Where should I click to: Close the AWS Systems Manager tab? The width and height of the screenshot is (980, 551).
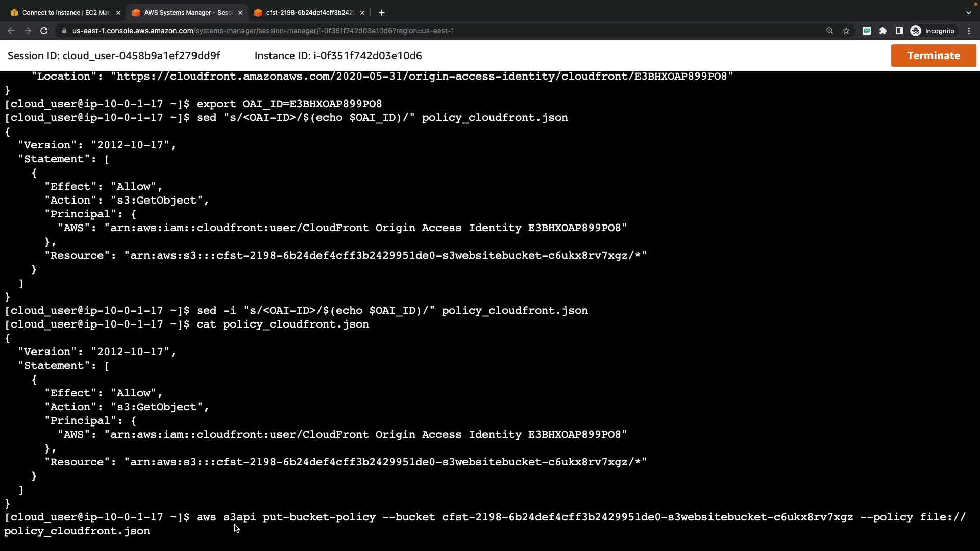(x=240, y=13)
